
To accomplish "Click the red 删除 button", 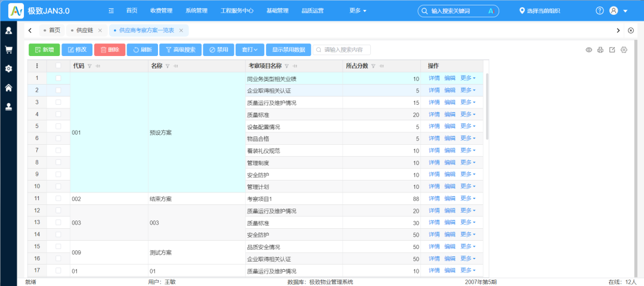I will tap(110, 50).
